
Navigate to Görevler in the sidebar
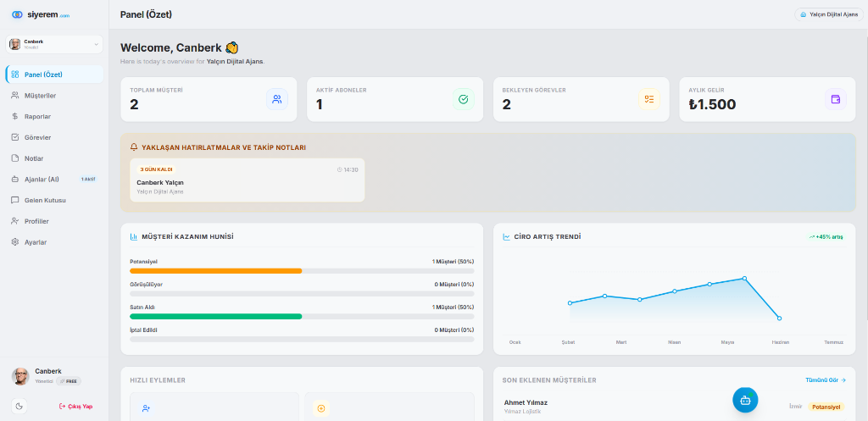coord(54,137)
